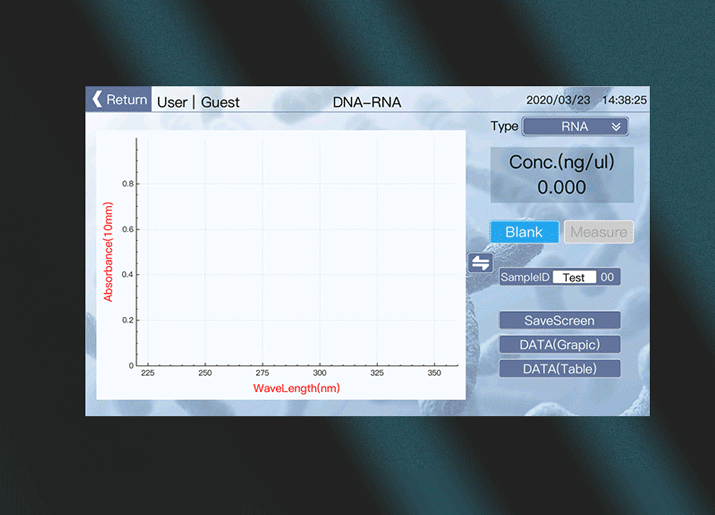Click the double-chevron arrow in Type selector

617,127
